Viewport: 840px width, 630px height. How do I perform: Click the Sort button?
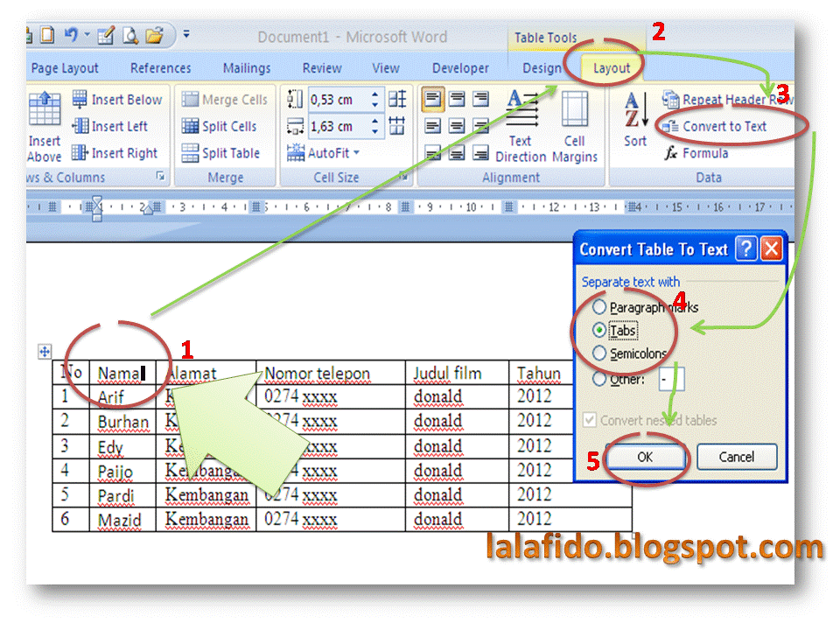coord(635,119)
